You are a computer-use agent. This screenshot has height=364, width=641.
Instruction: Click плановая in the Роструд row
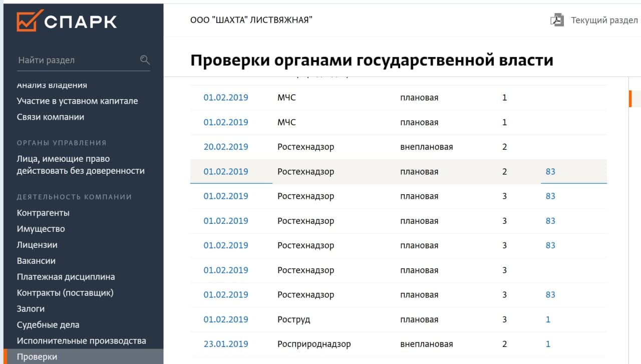(419, 319)
